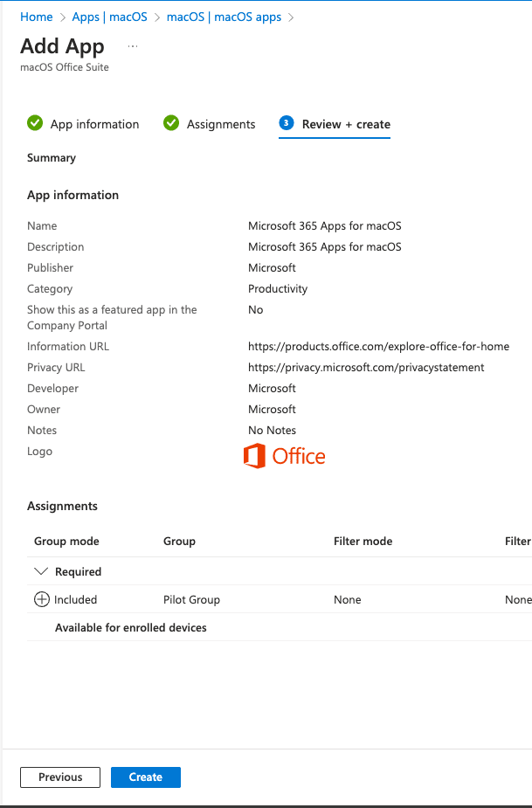
Task: Switch to the App information tab
Action: 94,123
